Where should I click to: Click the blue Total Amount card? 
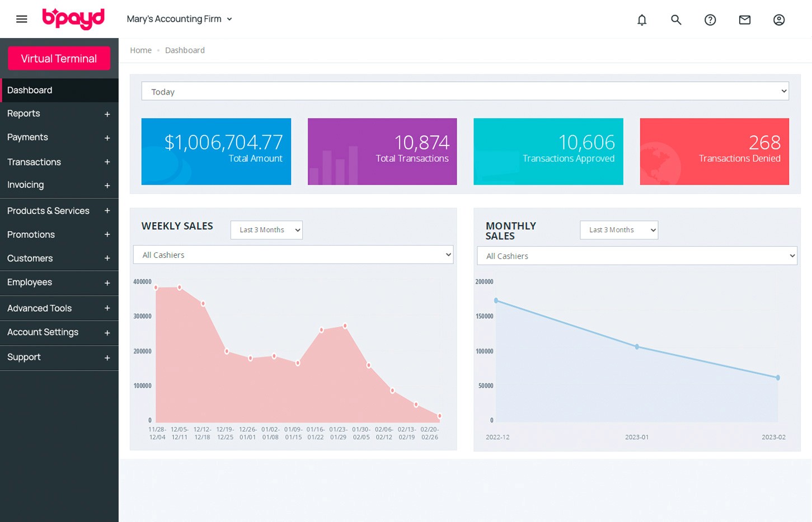216,152
